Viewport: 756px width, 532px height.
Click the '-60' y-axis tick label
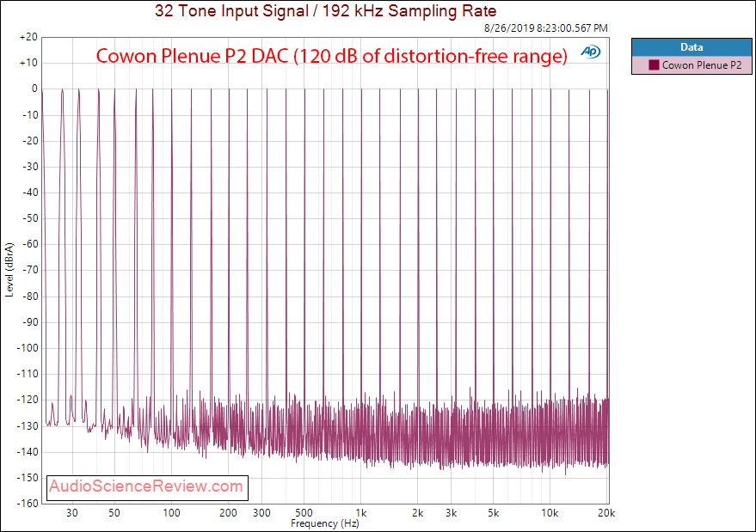[30, 244]
